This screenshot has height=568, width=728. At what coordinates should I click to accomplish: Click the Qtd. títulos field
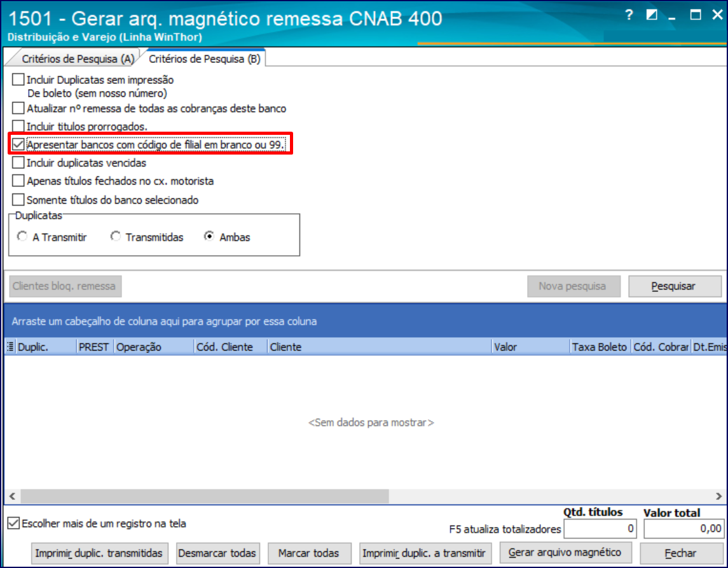point(600,529)
